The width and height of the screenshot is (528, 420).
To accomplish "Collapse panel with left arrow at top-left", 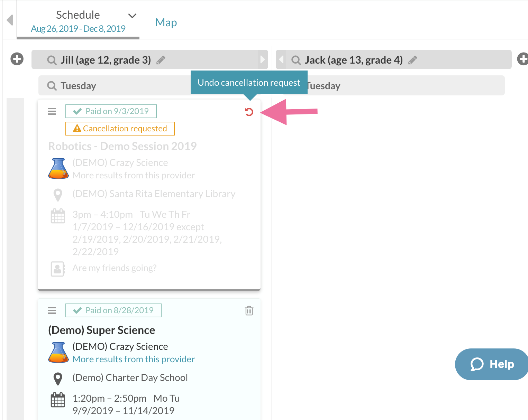I will (x=10, y=20).
